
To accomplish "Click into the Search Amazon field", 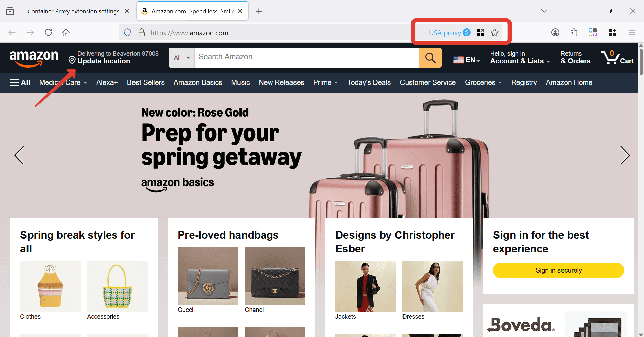I will [x=307, y=58].
